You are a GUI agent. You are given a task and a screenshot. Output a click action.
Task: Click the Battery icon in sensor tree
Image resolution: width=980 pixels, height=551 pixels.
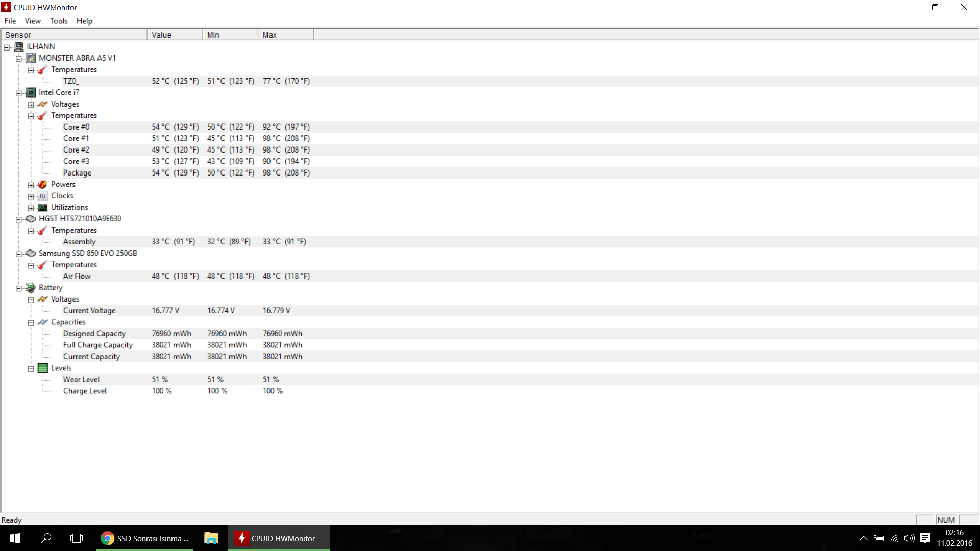[31, 288]
